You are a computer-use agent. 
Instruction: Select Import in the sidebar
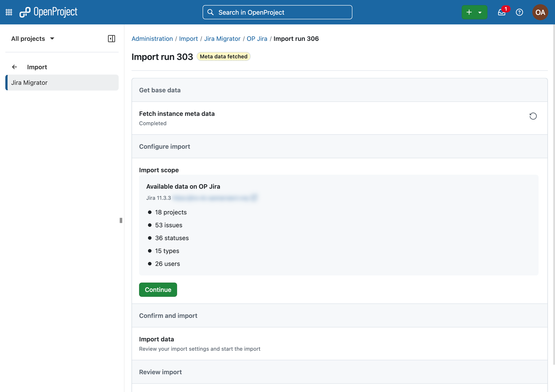coord(37,67)
